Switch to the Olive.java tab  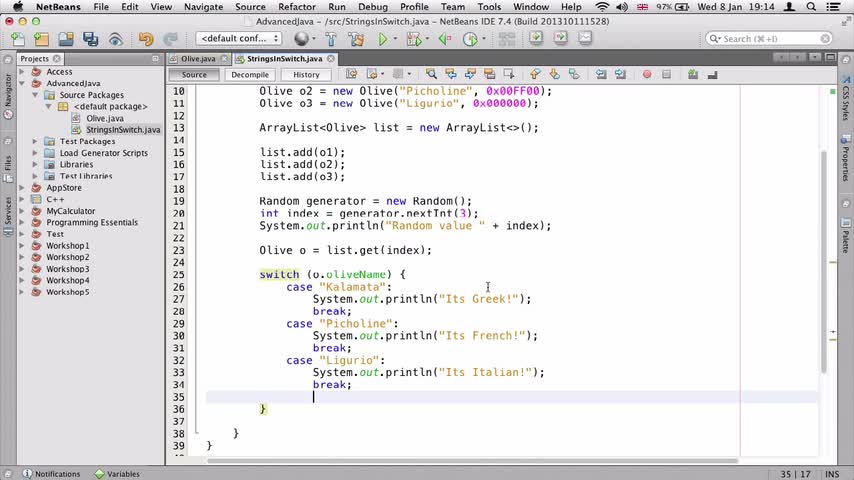point(198,58)
